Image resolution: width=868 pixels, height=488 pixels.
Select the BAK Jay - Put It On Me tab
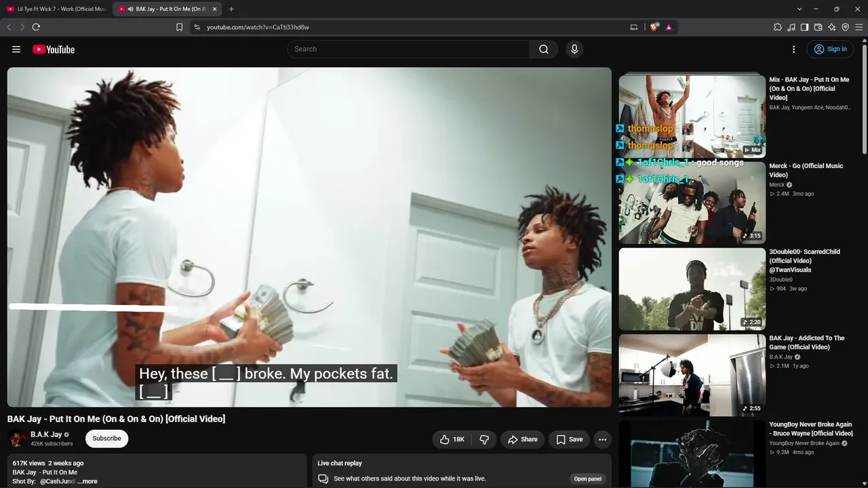tap(167, 9)
